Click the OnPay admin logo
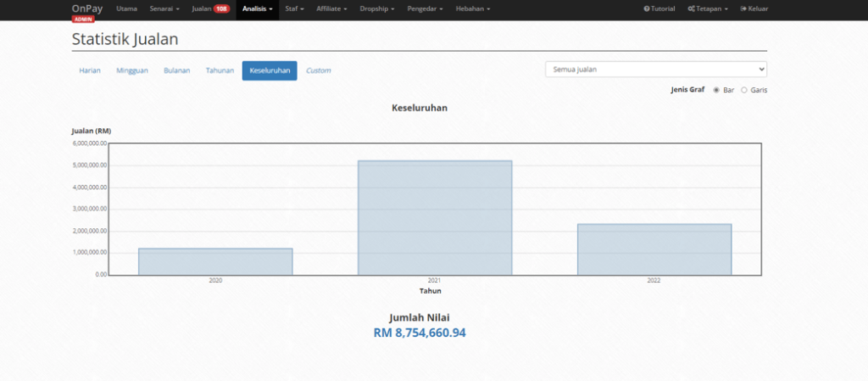 tap(86, 10)
